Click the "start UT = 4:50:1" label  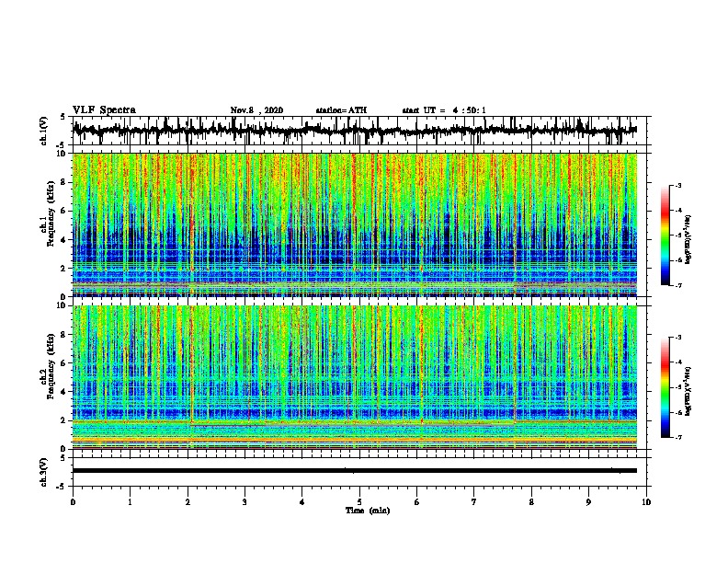[444, 110]
